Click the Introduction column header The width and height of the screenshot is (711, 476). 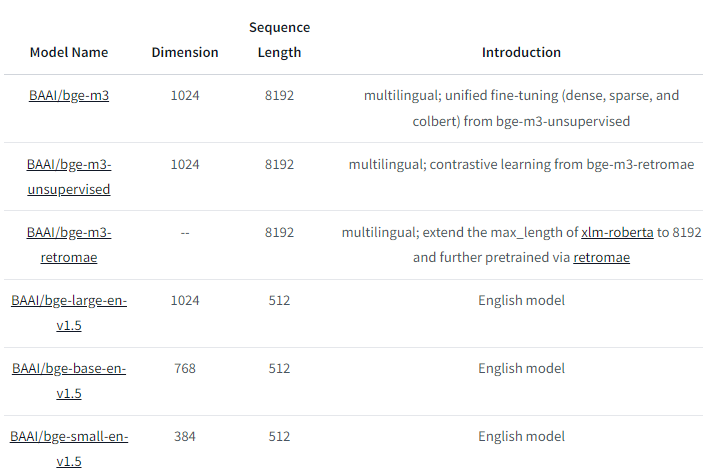click(x=521, y=53)
